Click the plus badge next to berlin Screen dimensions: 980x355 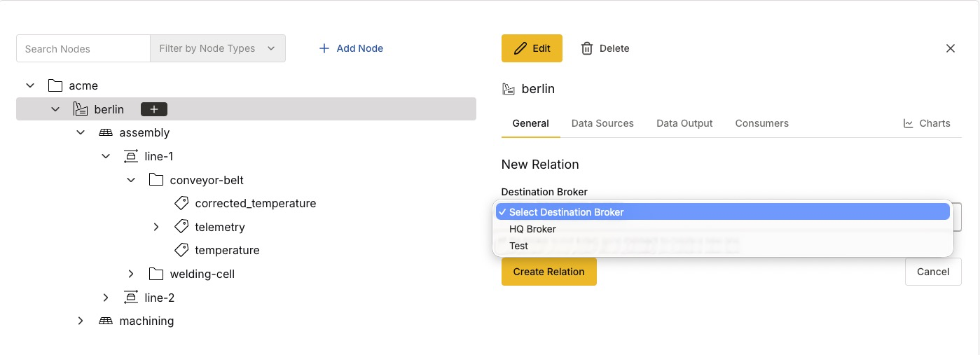(154, 109)
